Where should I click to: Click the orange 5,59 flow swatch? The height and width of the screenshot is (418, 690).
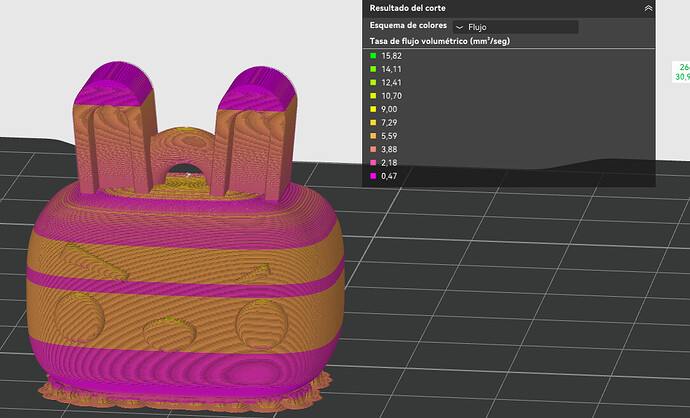coord(373,136)
